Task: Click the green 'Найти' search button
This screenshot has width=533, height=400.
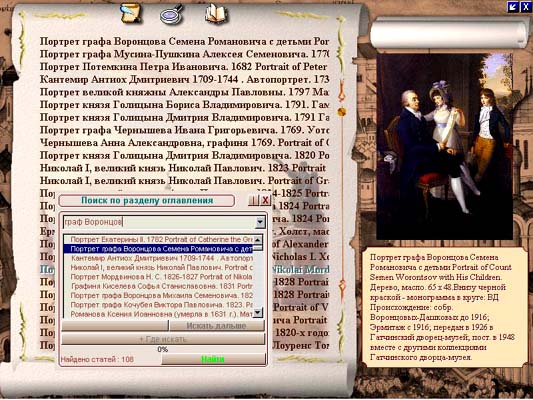Action: click(213, 359)
